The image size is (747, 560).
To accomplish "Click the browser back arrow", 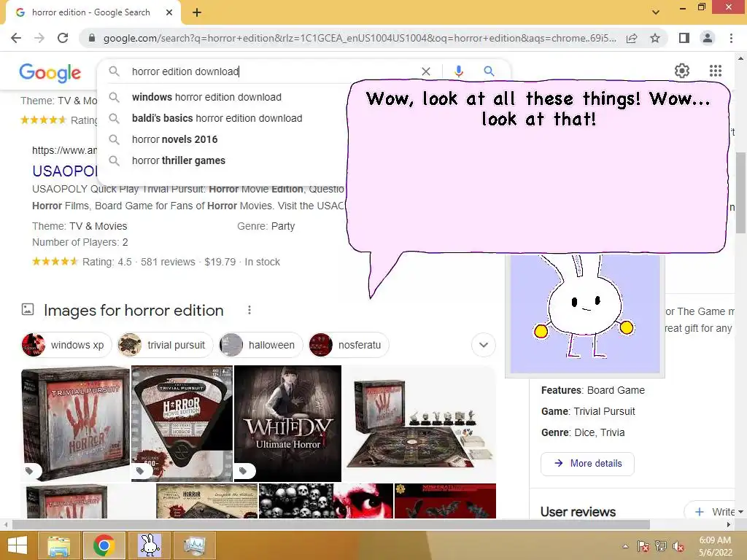I will pyautogui.click(x=16, y=38).
